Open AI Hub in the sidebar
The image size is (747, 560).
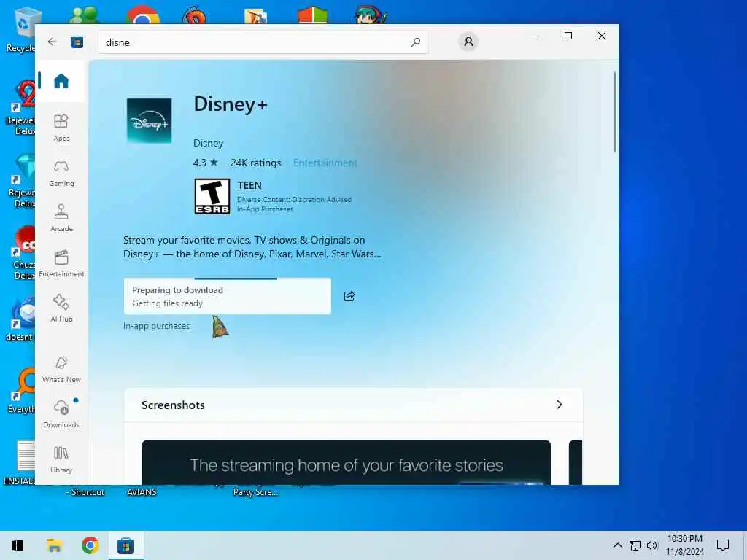click(61, 308)
